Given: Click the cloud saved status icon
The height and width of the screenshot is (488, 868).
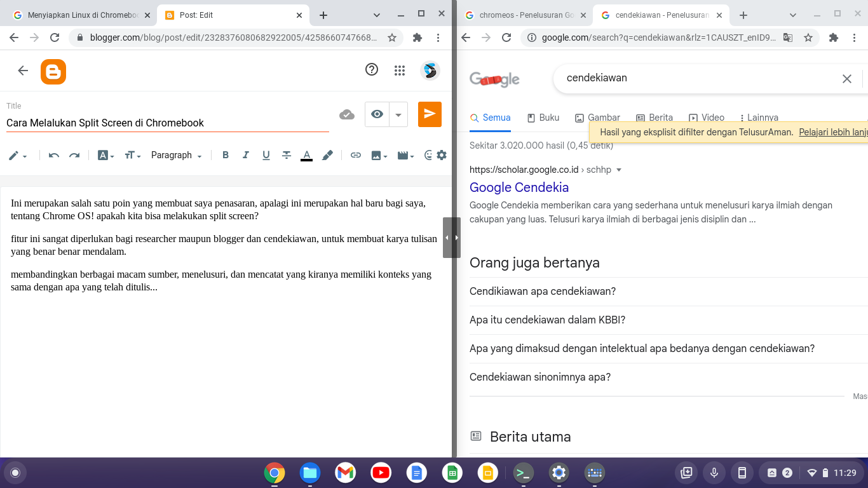Looking at the screenshot, I should click(347, 114).
